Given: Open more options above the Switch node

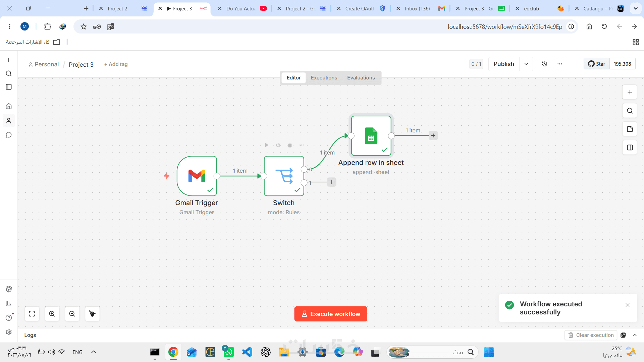Looking at the screenshot, I should [302, 145].
